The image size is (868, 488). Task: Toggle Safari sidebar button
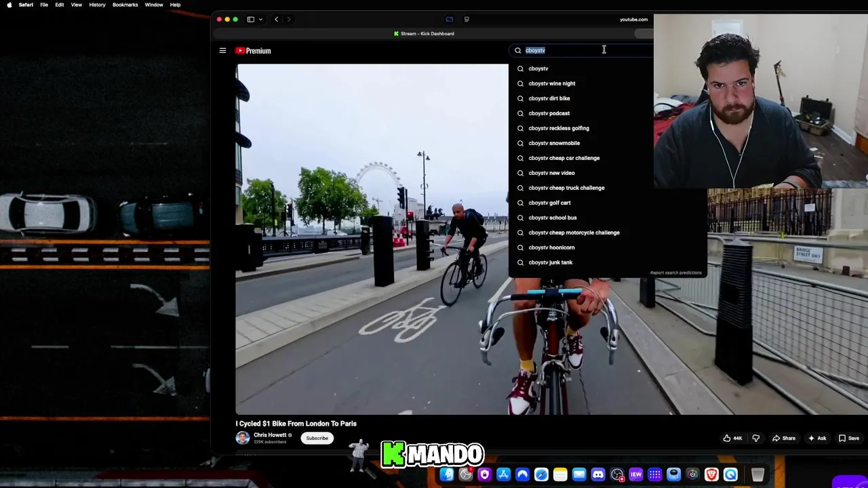[250, 20]
